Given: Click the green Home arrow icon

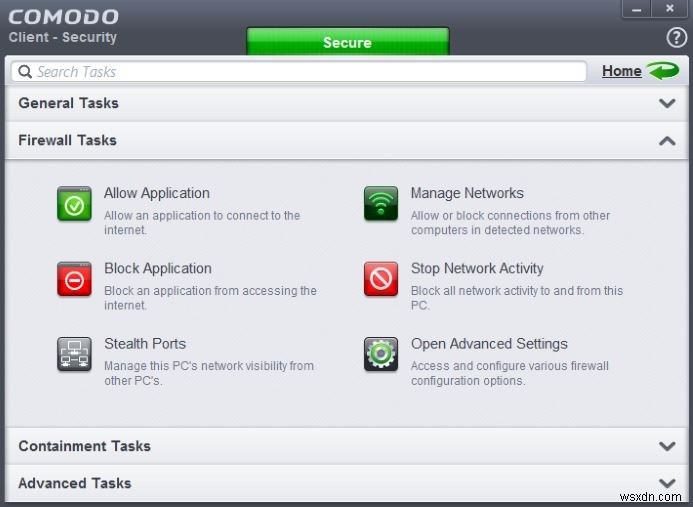Looking at the screenshot, I should tap(662, 71).
